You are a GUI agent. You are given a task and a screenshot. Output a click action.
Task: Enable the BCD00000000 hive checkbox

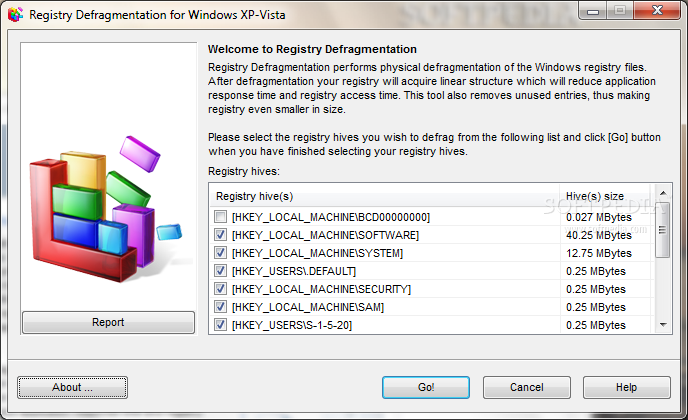(x=220, y=217)
